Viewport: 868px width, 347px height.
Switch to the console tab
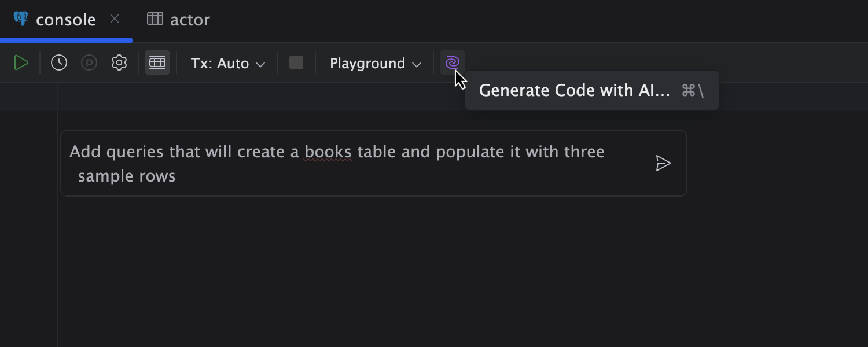point(65,20)
